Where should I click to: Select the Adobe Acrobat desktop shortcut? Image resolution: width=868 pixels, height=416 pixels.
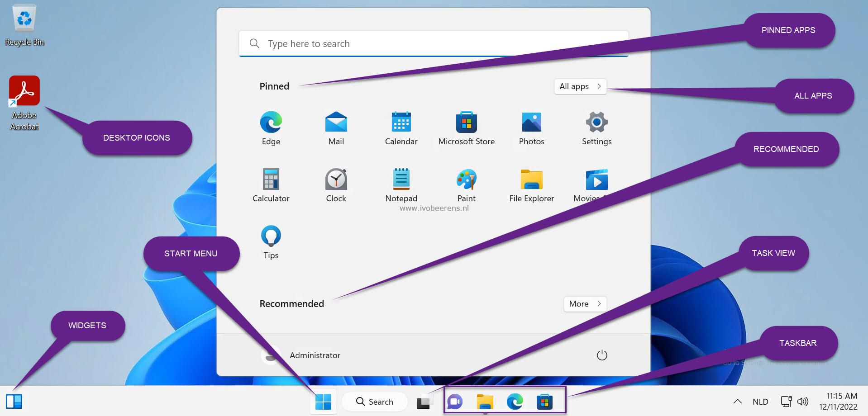point(24,103)
